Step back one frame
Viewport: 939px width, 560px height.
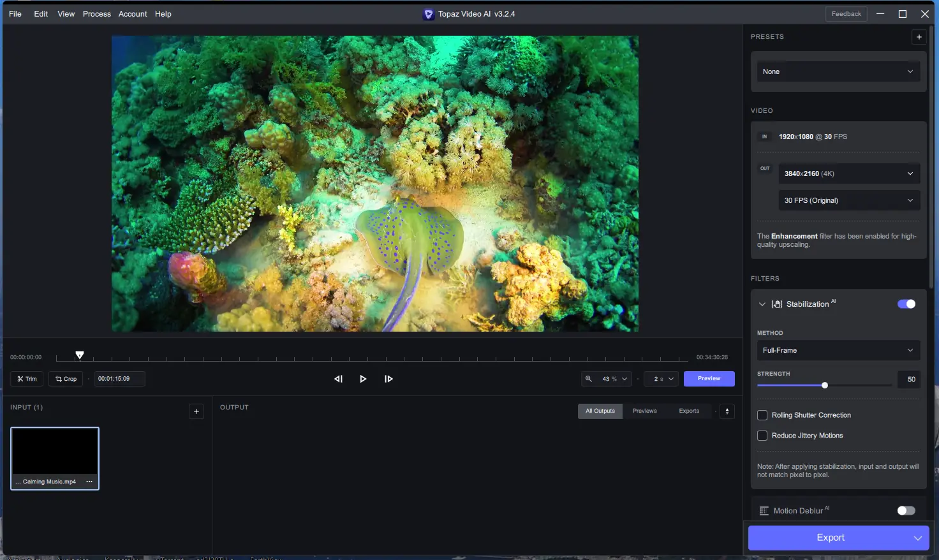click(x=338, y=379)
